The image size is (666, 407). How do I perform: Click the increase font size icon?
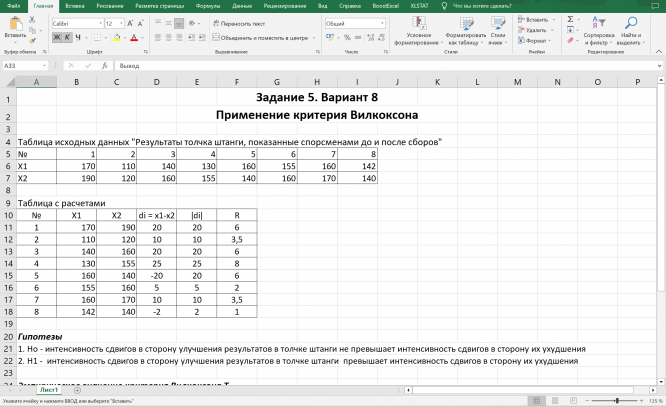coord(130,23)
